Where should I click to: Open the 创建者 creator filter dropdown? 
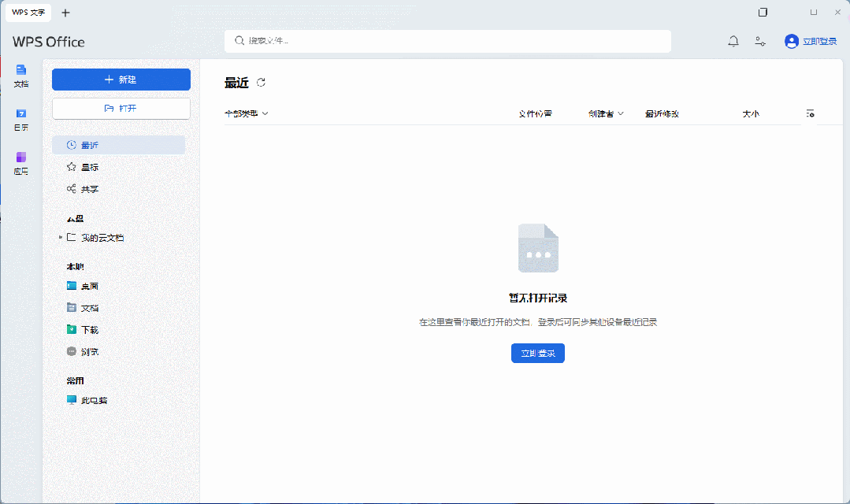click(606, 113)
